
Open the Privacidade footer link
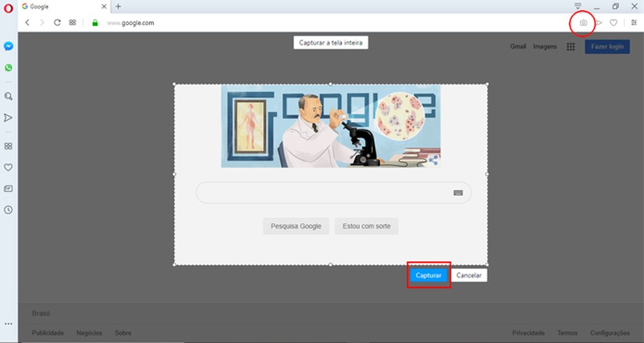528,333
